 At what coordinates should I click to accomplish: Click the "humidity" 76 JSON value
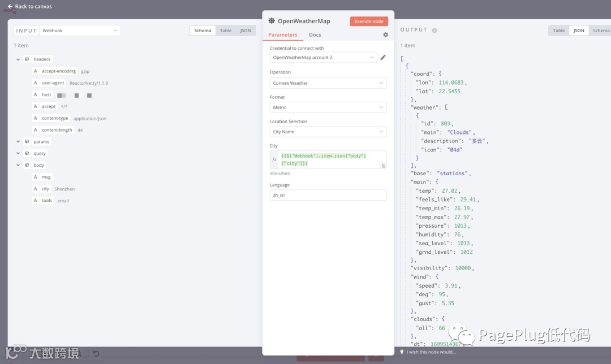tap(457, 235)
